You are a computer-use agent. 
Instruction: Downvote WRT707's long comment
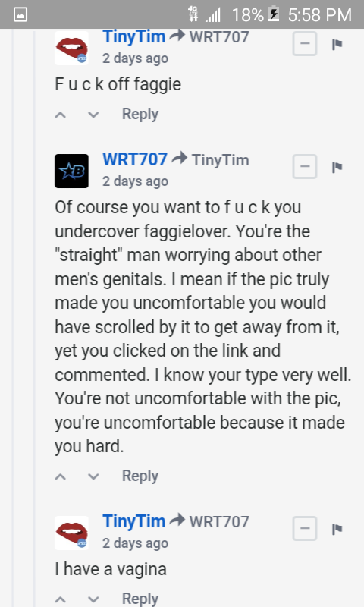click(93, 476)
